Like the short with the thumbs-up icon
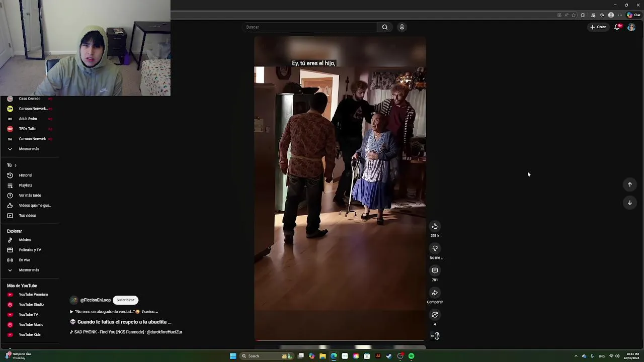The height and width of the screenshot is (362, 644). click(x=435, y=226)
